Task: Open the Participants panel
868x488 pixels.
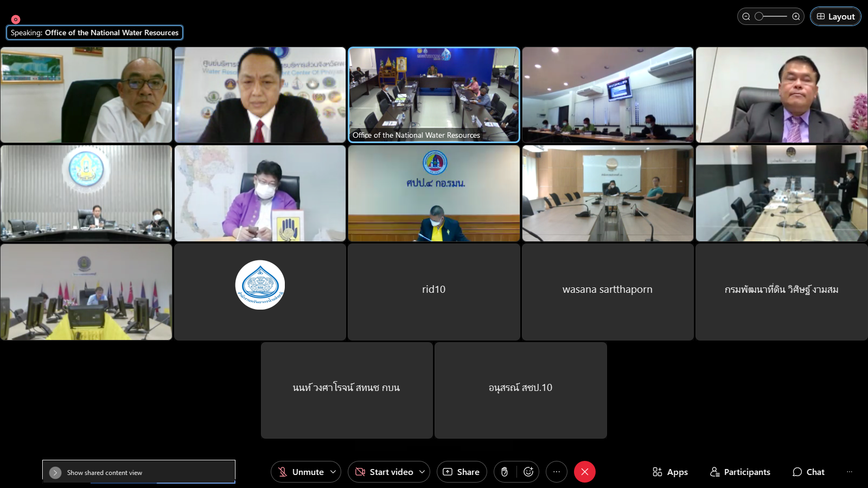Action: (740, 472)
